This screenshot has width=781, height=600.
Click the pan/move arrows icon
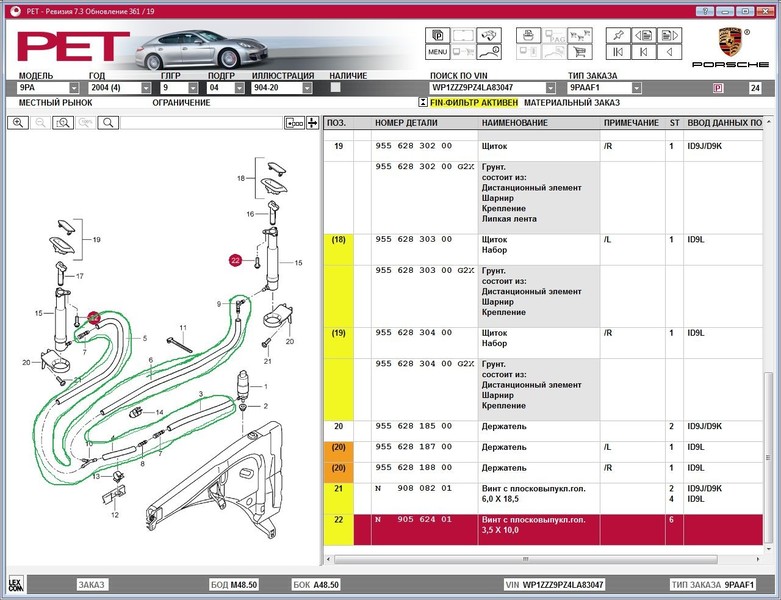coord(312,122)
